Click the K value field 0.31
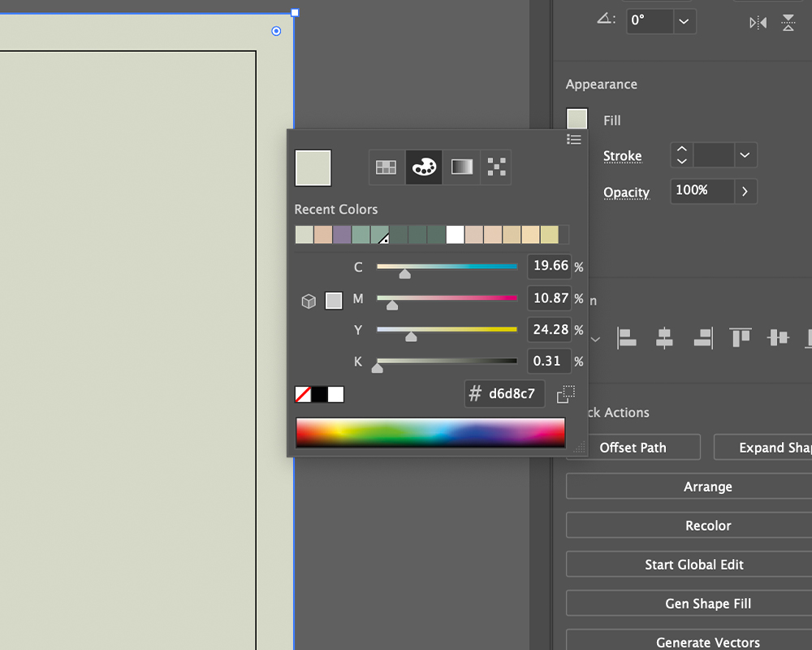This screenshot has height=650, width=812. 550,362
